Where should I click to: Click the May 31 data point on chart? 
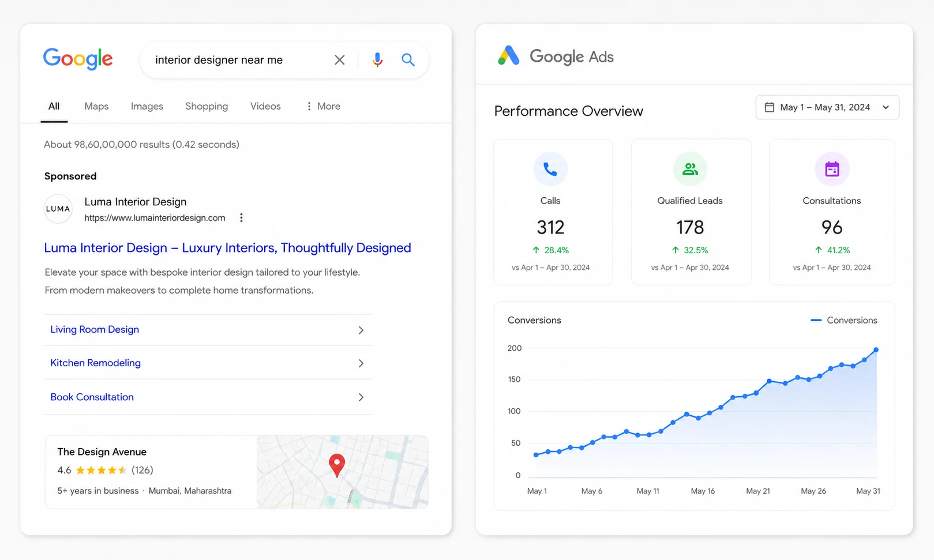coord(876,350)
